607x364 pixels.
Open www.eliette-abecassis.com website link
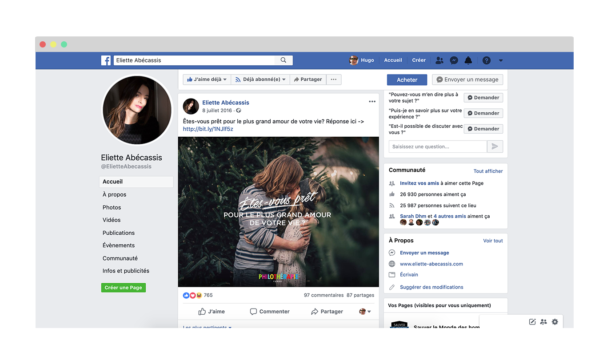coord(431,264)
